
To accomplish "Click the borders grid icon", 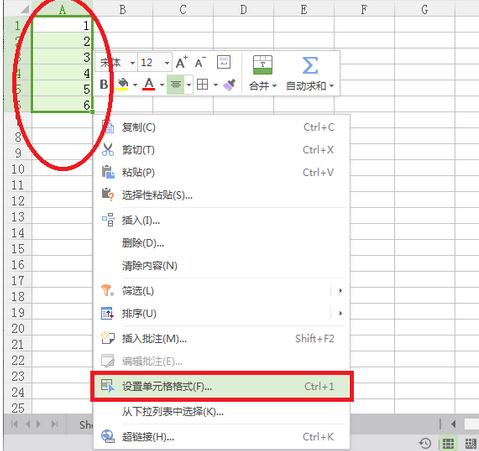I will (x=202, y=85).
